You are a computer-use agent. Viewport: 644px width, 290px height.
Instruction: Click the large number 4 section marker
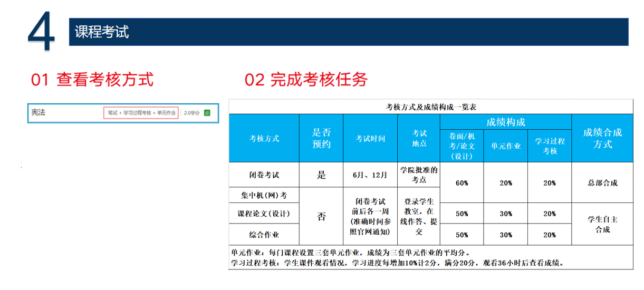(41, 33)
